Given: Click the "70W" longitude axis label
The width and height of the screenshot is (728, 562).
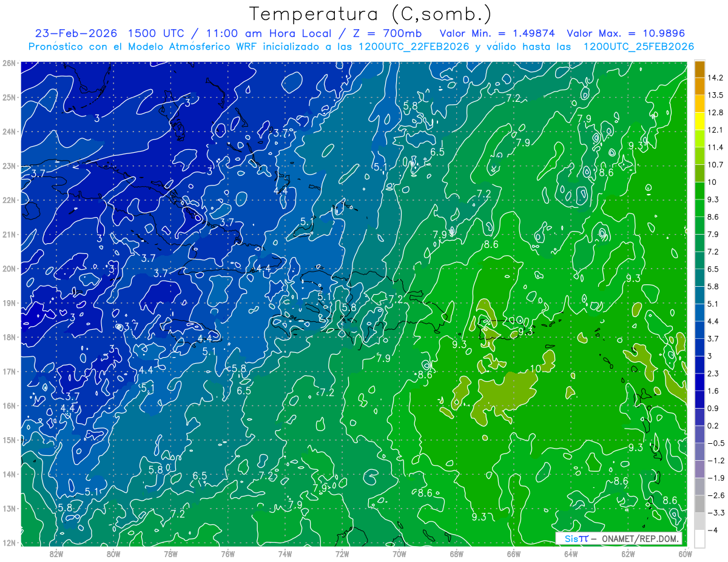Looking at the screenshot, I should tap(399, 554).
